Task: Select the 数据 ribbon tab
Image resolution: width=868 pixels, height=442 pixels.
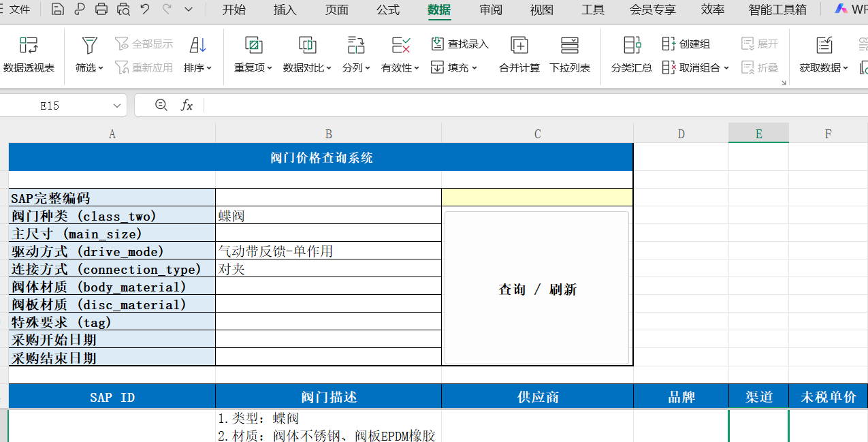Action: [439, 10]
